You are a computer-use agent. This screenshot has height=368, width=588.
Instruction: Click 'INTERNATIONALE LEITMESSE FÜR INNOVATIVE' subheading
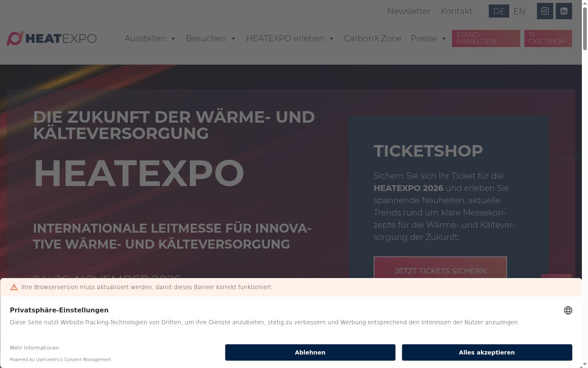tap(172, 236)
